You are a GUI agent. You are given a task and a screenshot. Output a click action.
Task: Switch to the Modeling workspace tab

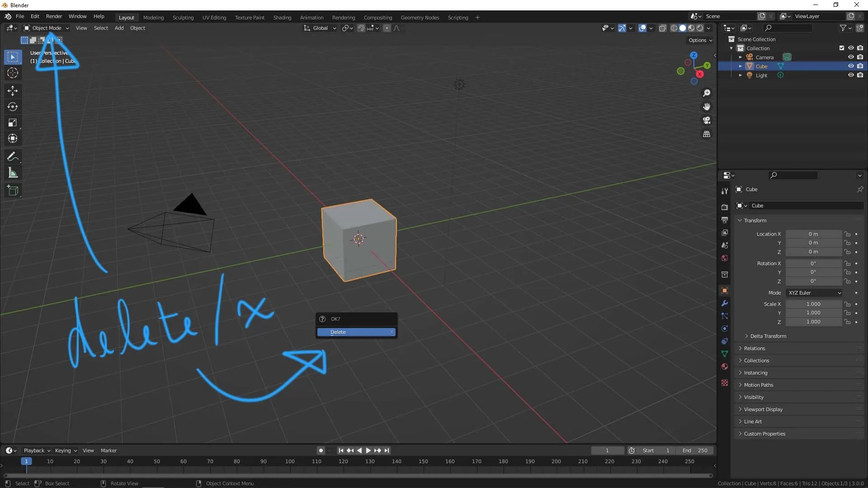click(x=153, y=17)
